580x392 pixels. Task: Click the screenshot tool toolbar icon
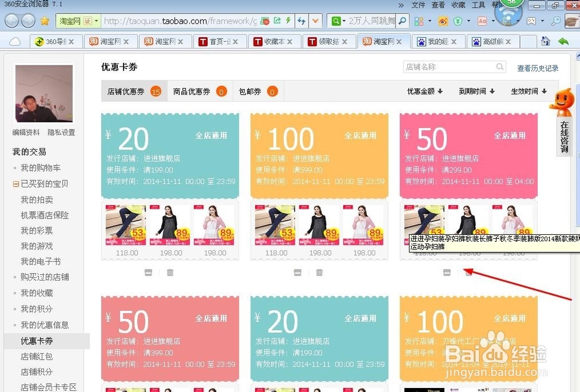[x=531, y=21]
